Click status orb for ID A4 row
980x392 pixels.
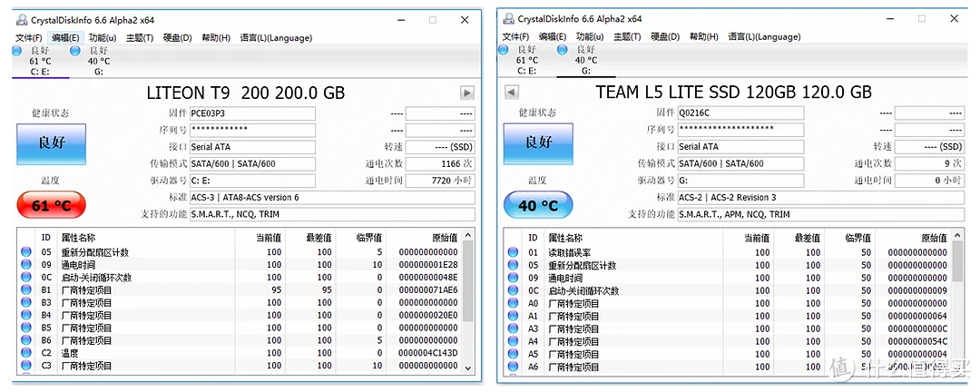coord(513,341)
